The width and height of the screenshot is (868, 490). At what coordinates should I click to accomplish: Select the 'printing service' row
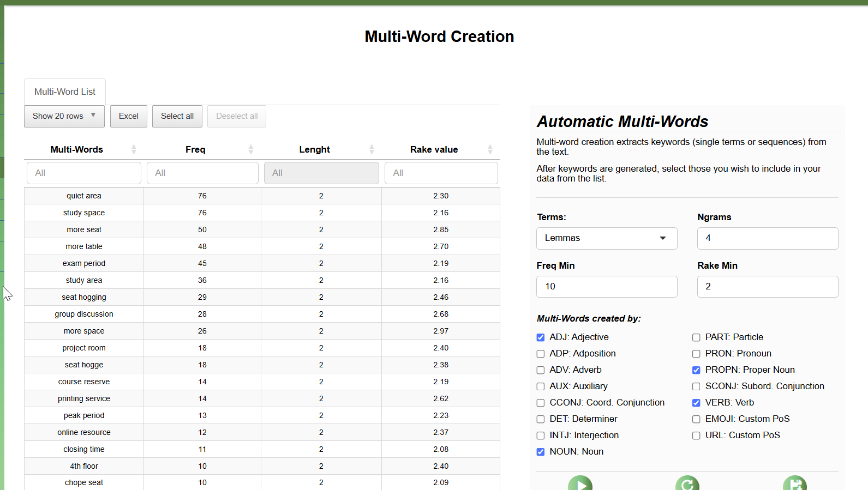point(262,398)
